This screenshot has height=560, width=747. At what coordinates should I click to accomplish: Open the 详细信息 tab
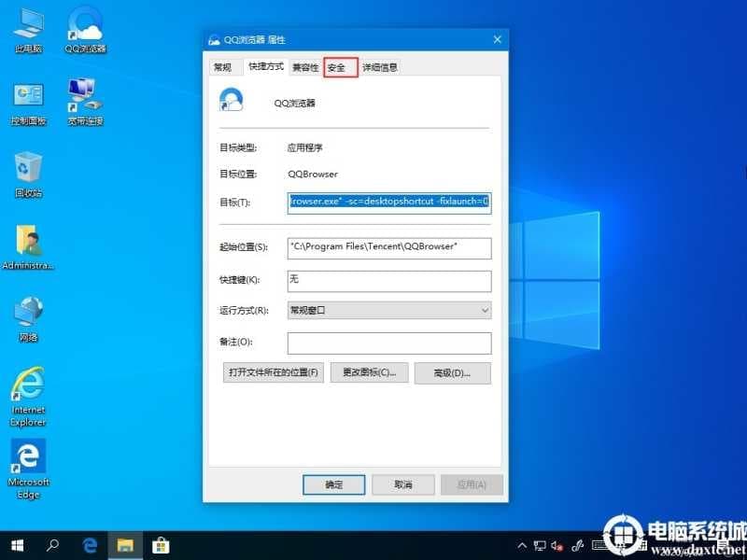coord(380,67)
